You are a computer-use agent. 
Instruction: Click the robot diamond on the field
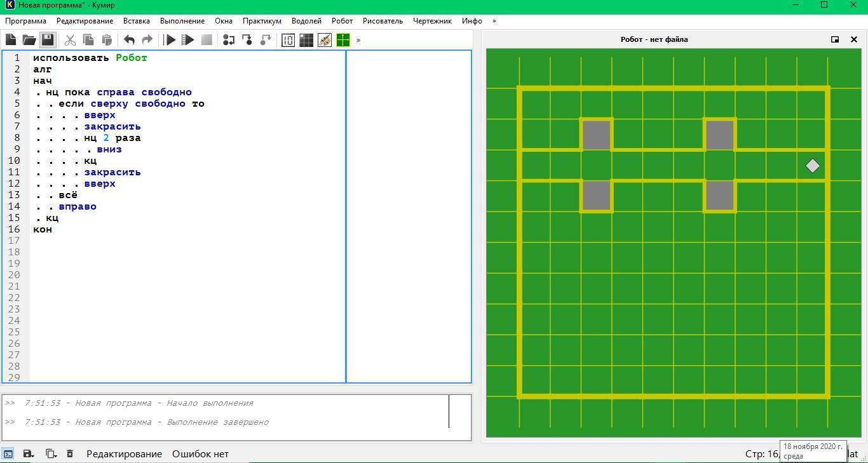tap(812, 166)
